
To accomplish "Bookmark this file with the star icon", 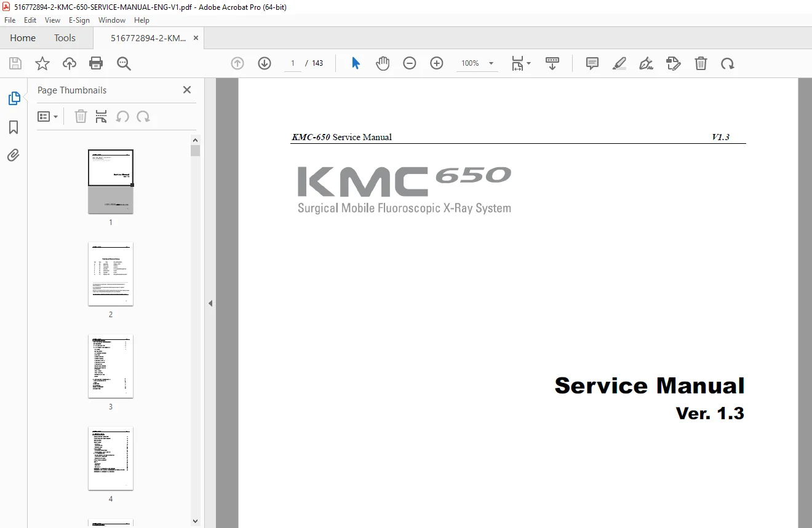I will coord(42,63).
